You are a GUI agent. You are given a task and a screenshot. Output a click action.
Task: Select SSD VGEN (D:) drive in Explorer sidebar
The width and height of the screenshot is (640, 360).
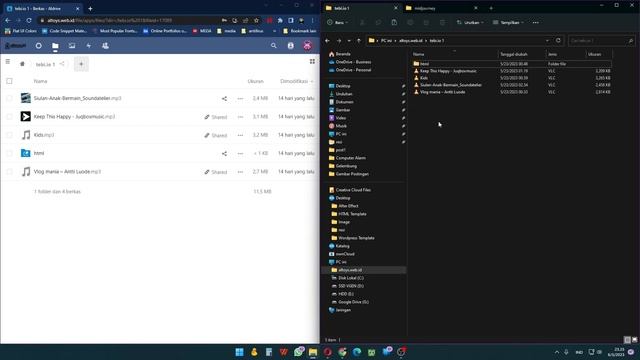click(x=351, y=286)
